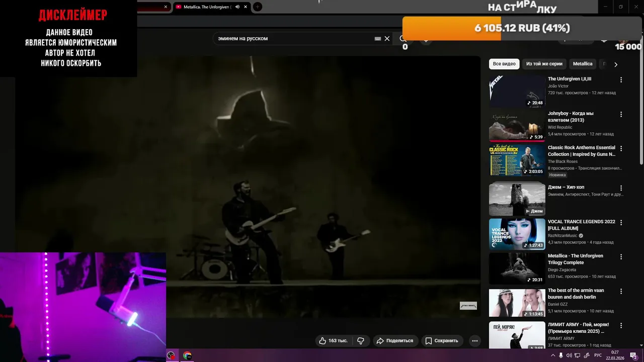The image size is (644, 362).
Task: Open options menu for The Unforgiven I,II,III
Action: [x=621, y=80]
